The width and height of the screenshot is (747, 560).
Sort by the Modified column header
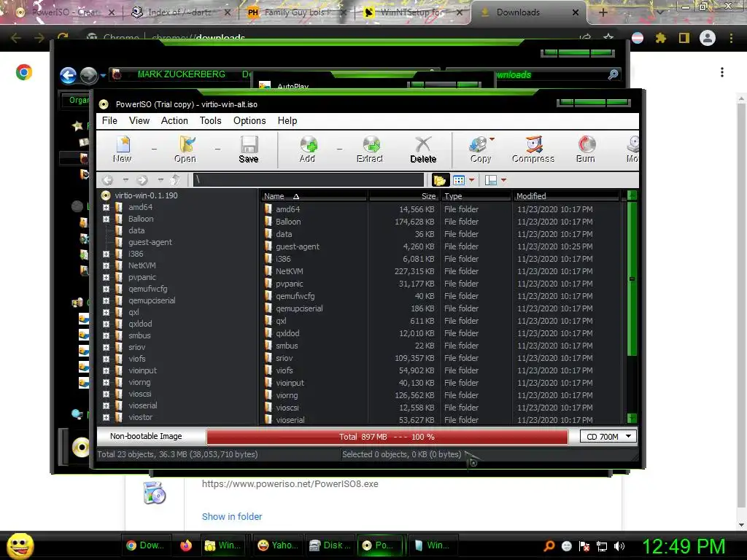(566, 196)
